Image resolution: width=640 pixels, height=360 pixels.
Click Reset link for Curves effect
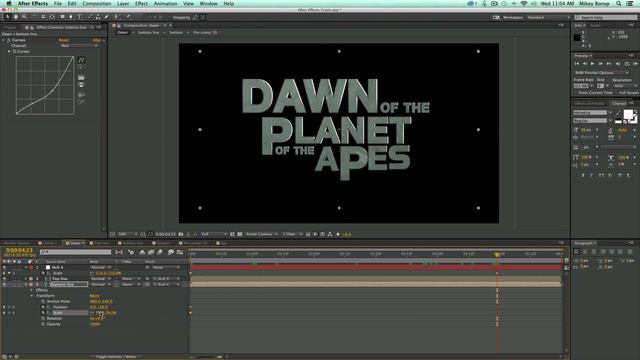tap(64, 40)
